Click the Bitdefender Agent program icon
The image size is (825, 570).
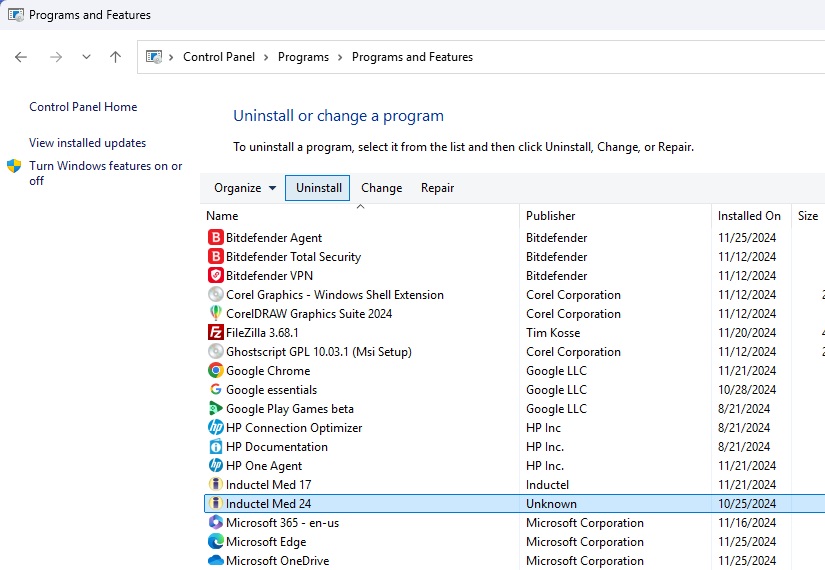(x=215, y=238)
